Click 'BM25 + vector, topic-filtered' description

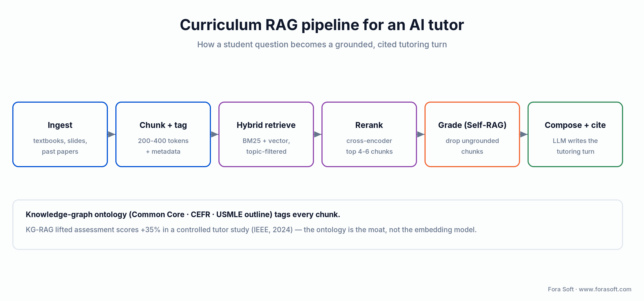[x=266, y=146]
